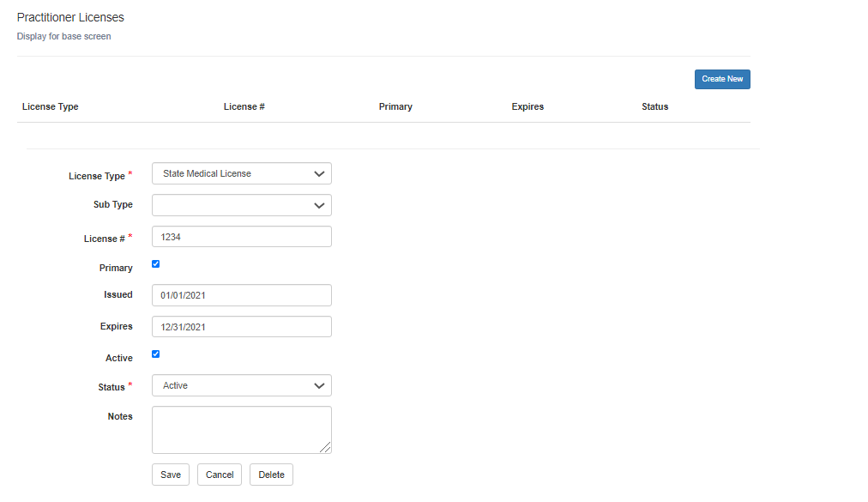This screenshot has height=502, width=868.
Task: Open the Status dropdown showing Active
Action: click(241, 385)
